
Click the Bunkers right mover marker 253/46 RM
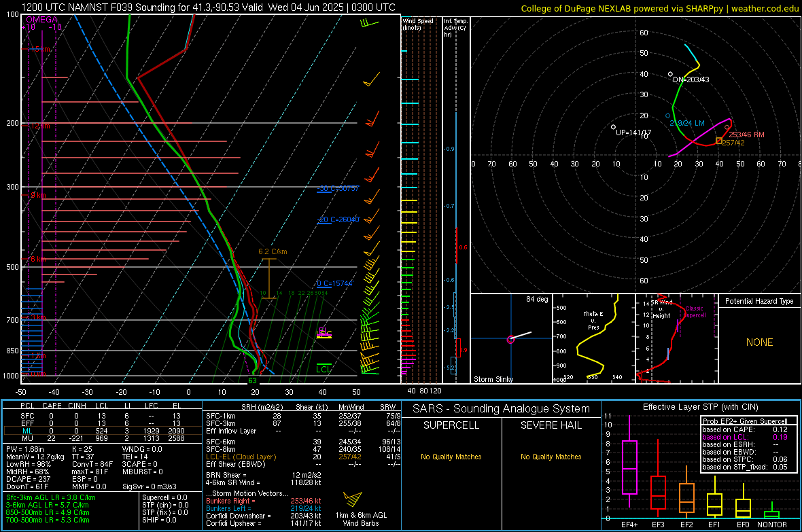pos(727,127)
